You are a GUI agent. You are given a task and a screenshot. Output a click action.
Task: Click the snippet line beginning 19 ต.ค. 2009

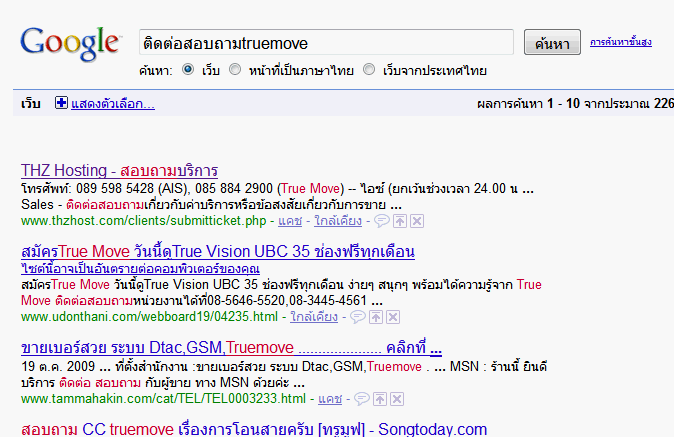tap(284, 367)
